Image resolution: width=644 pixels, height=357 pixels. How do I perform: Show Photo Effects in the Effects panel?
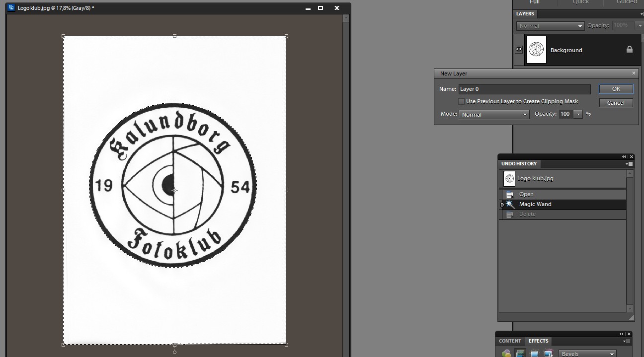pyautogui.click(x=535, y=354)
